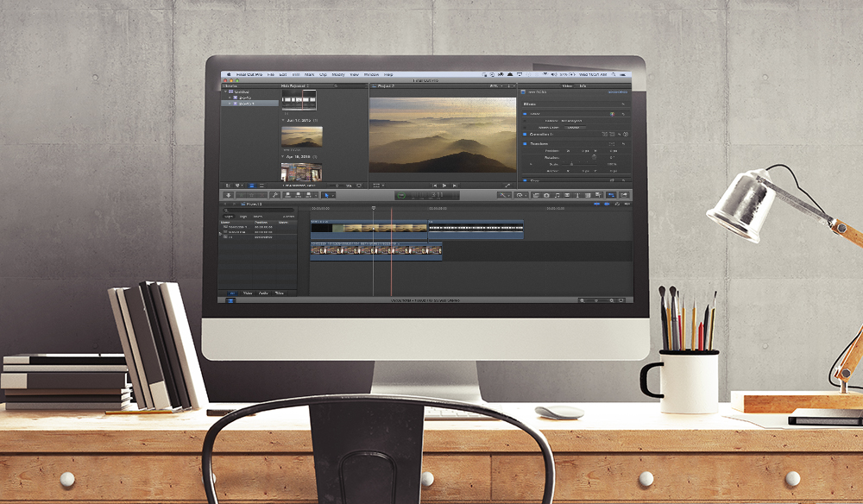The height and width of the screenshot is (504, 863).
Task: Expand the Untitled library in the sidebar
Action: click(x=225, y=91)
